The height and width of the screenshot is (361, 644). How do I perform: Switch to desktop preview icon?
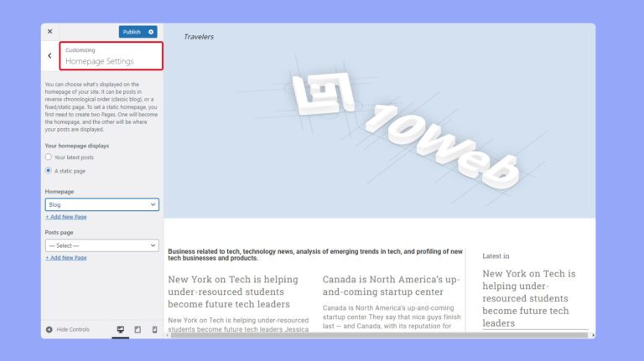(x=120, y=329)
